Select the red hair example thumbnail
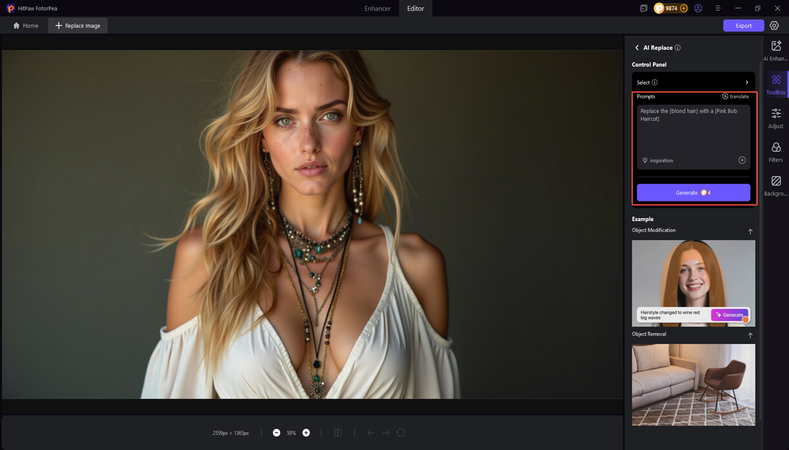The width and height of the screenshot is (789, 450). click(x=693, y=283)
